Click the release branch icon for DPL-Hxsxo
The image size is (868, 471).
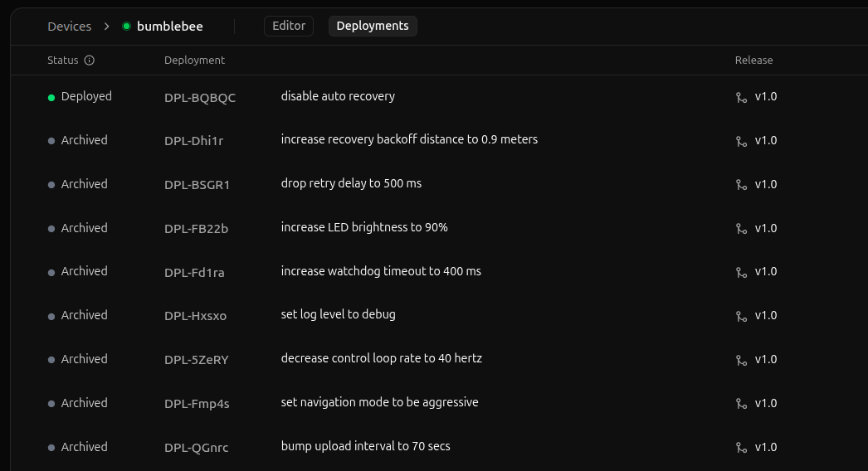[741, 316]
